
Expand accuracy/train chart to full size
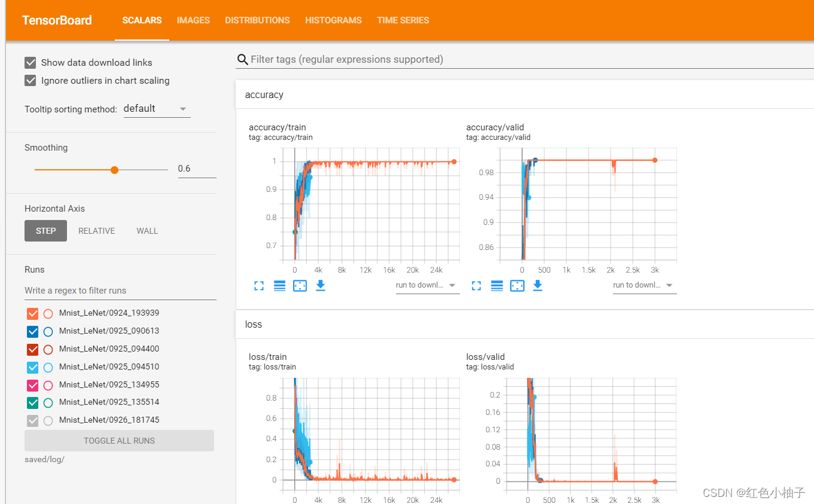pyautogui.click(x=259, y=286)
